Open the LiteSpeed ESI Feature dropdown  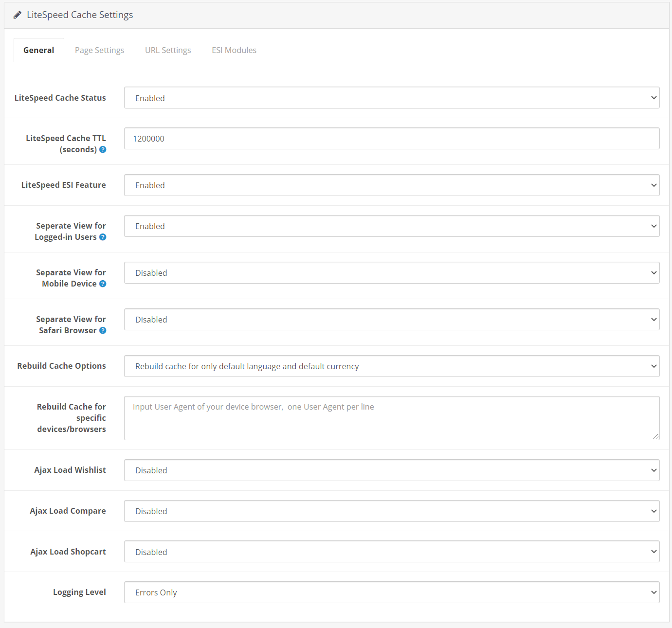point(392,185)
